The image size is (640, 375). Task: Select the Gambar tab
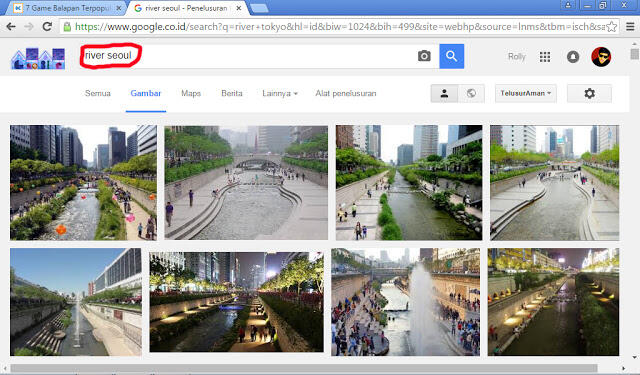tap(146, 93)
